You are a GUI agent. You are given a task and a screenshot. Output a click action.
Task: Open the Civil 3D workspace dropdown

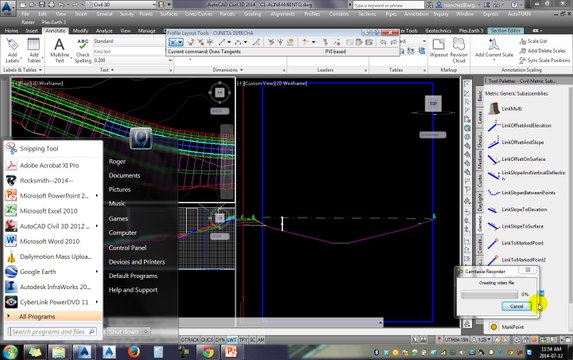click(x=121, y=5)
